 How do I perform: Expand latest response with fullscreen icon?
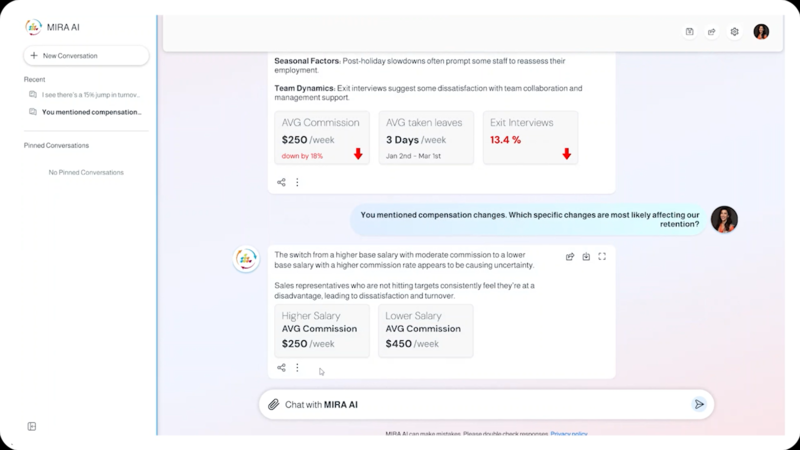pos(602,257)
